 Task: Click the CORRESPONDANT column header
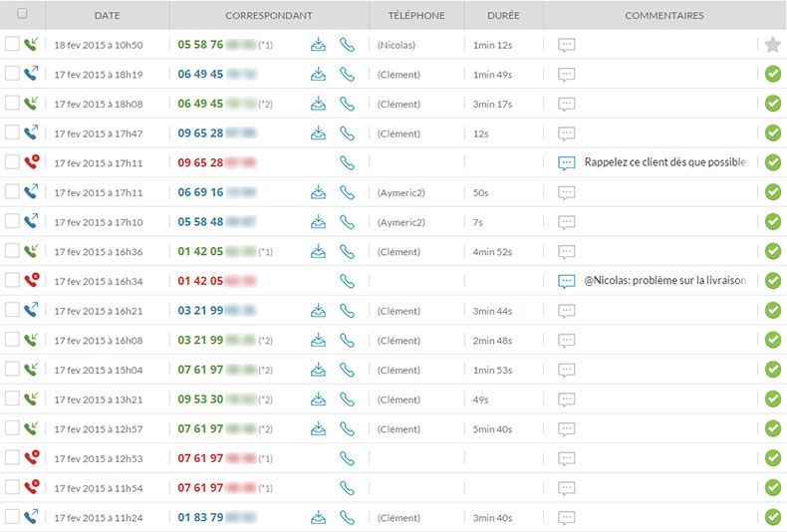click(269, 16)
